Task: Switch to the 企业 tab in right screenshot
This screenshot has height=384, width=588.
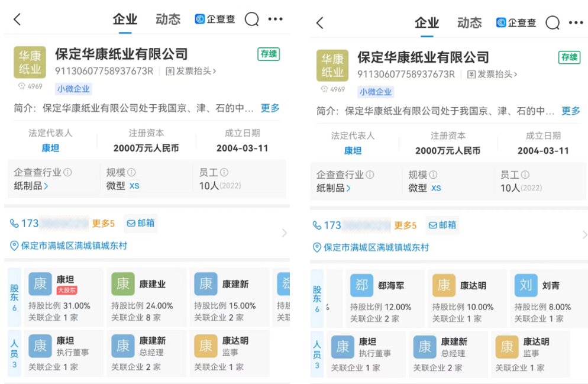Action: (x=427, y=23)
